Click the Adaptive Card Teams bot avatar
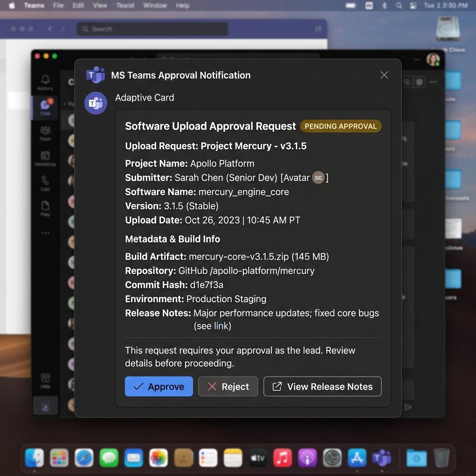Image resolution: width=476 pixels, height=476 pixels. (x=96, y=103)
